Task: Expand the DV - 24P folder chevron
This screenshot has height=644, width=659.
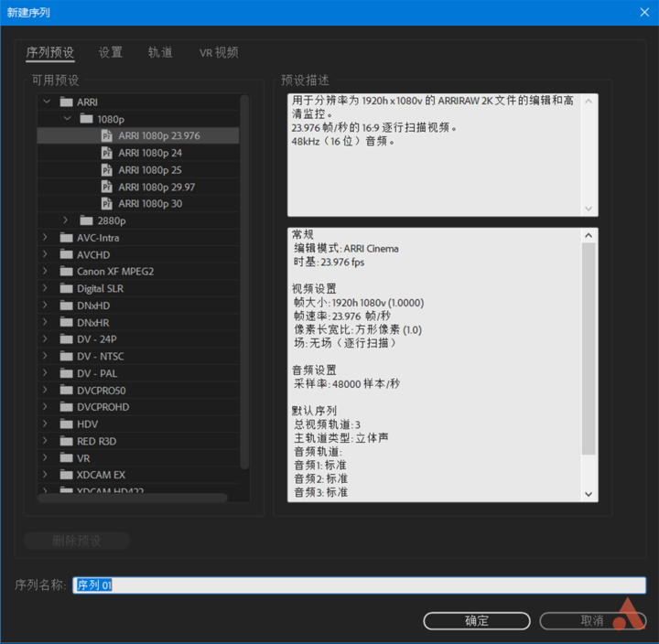Action: pyautogui.click(x=45, y=338)
